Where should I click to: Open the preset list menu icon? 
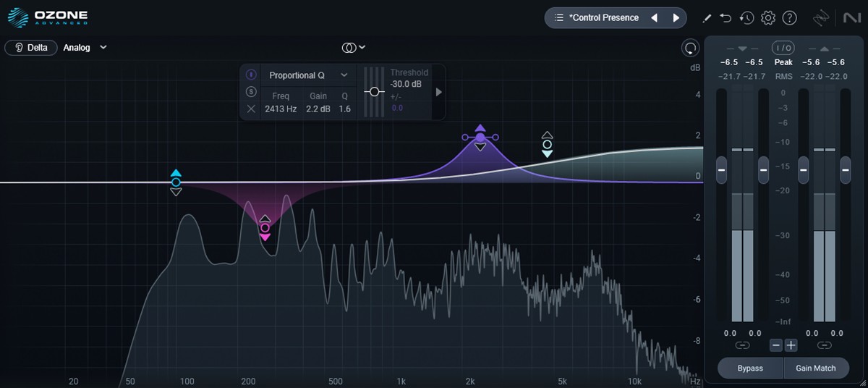558,17
